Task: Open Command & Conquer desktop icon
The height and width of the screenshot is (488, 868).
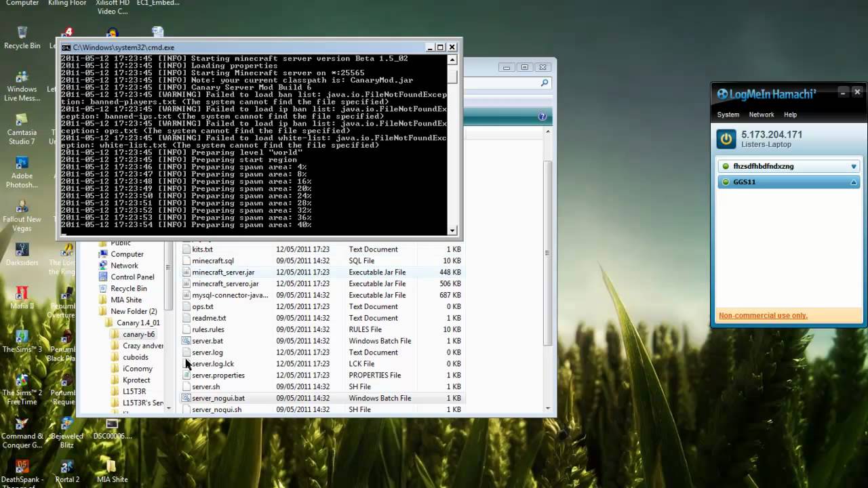Action: coord(22,432)
